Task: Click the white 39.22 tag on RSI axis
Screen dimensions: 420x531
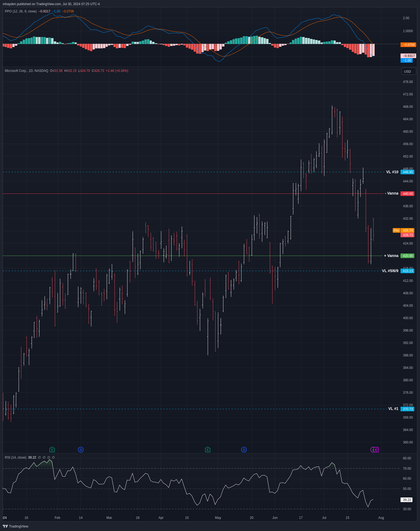Action: pyautogui.click(x=406, y=500)
